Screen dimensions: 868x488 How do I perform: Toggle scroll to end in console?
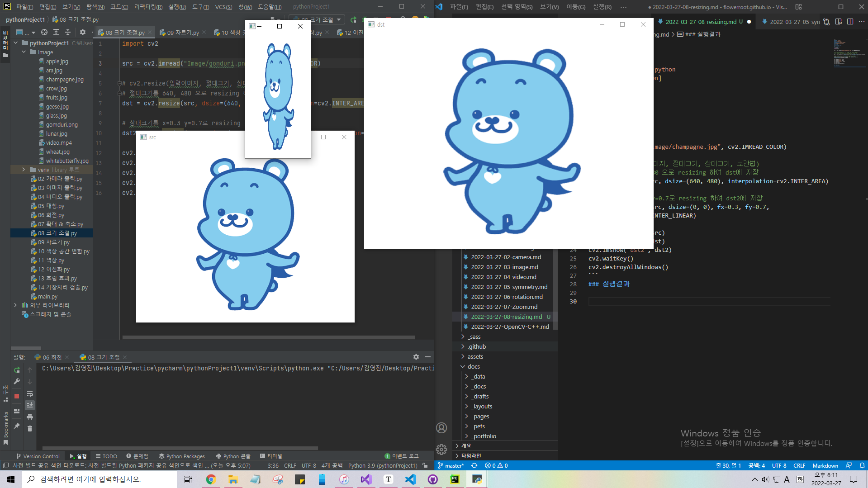click(30, 405)
